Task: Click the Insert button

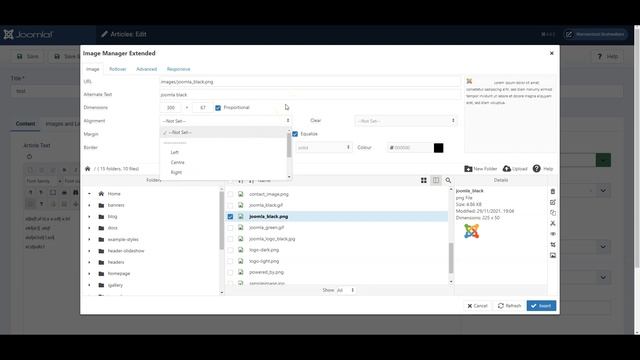Action: point(541,306)
